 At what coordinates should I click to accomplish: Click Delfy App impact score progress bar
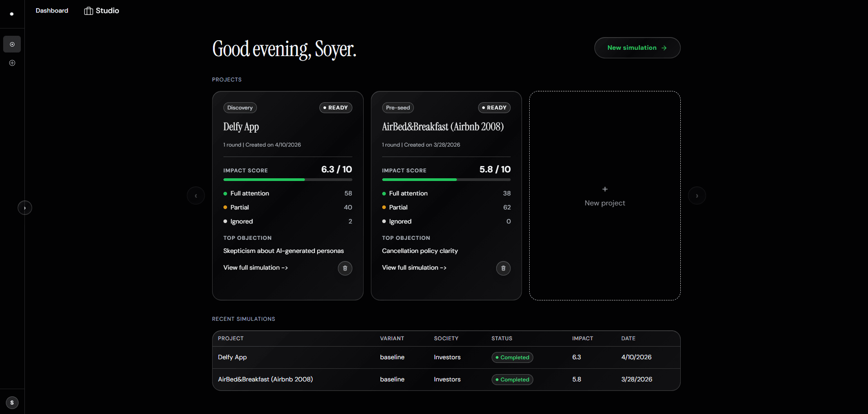[288, 180]
